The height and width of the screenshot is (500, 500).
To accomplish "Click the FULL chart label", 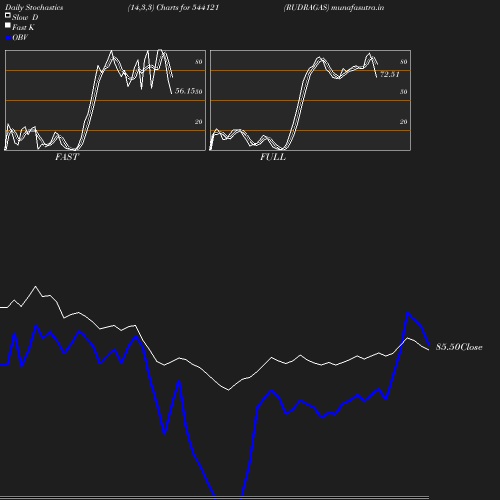I will click(273, 157).
